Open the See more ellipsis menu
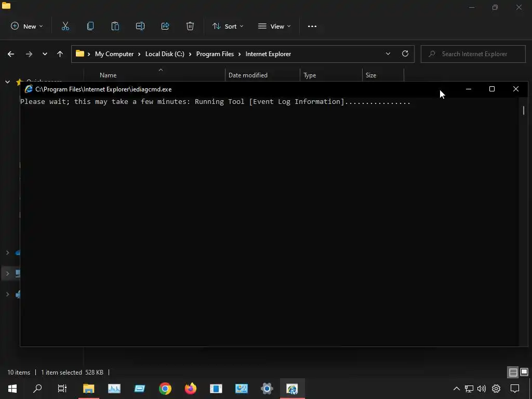 312,26
